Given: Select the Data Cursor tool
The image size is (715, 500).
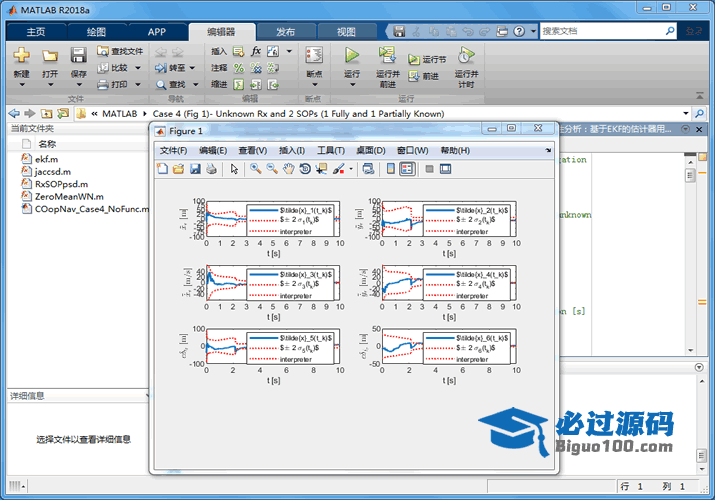Looking at the screenshot, I should coord(321,169).
